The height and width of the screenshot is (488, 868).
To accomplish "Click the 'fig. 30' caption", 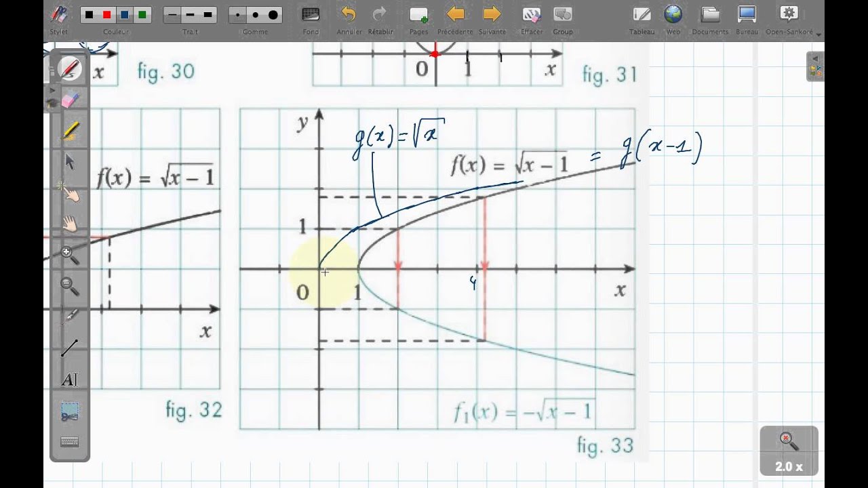I will click(166, 71).
